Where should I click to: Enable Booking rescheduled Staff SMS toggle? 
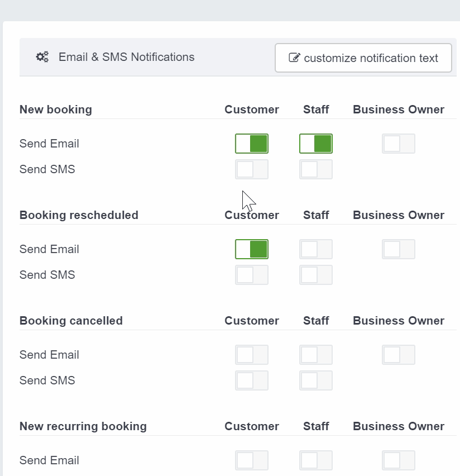coord(316,275)
